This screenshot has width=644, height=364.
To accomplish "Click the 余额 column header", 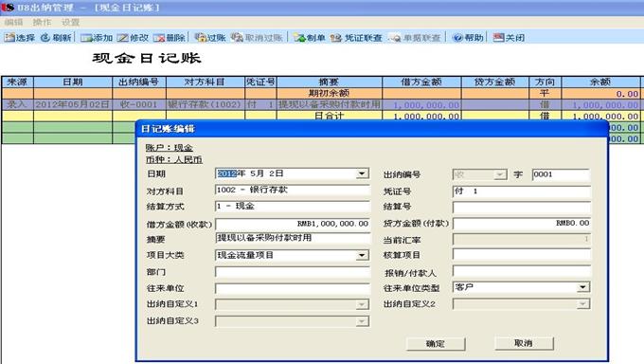I will [x=600, y=82].
